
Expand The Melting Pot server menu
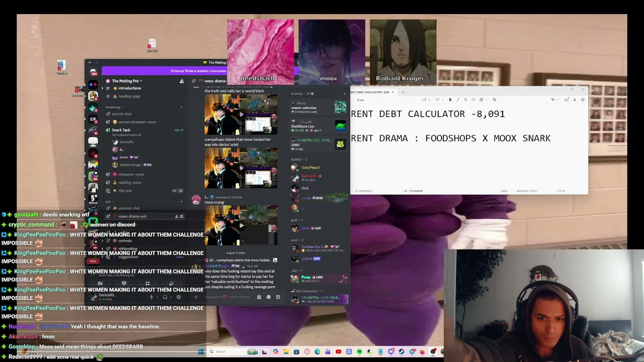tap(127, 81)
